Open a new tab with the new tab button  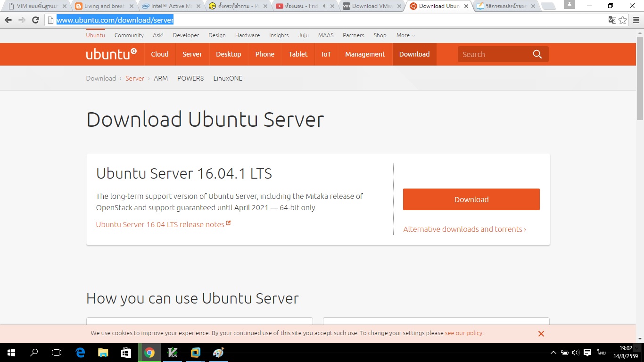pyautogui.click(x=548, y=6)
